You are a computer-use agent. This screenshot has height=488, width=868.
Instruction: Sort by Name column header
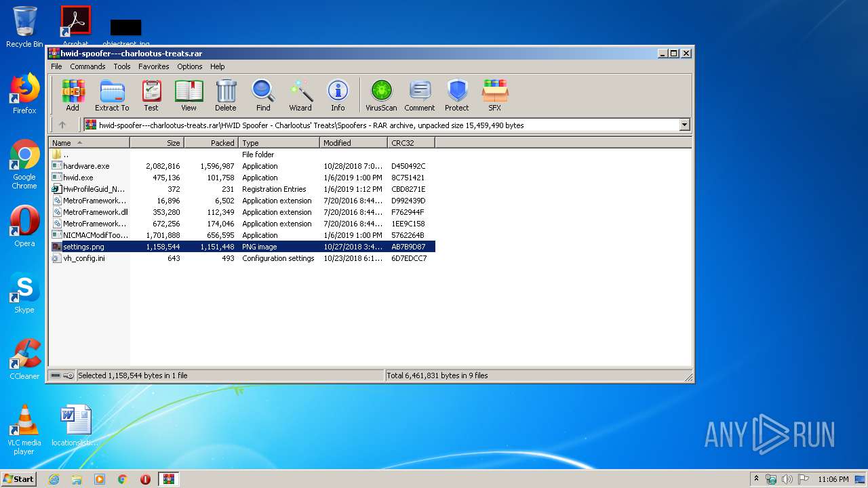click(x=90, y=143)
